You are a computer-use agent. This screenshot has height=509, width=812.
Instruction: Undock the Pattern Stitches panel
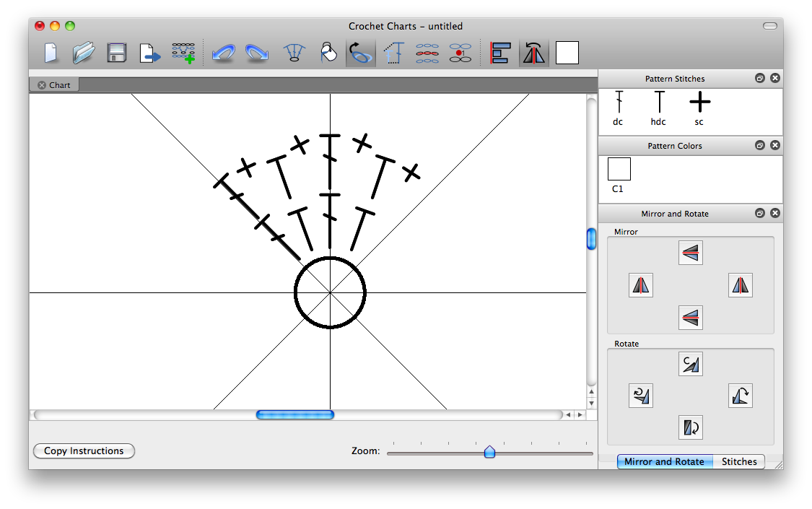point(760,78)
